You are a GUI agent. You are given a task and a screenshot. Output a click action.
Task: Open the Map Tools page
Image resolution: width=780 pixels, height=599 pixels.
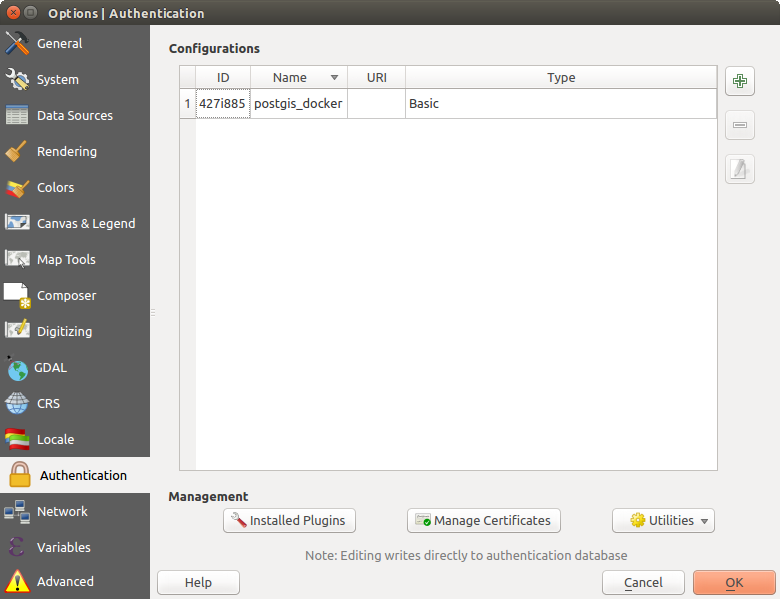(x=66, y=260)
